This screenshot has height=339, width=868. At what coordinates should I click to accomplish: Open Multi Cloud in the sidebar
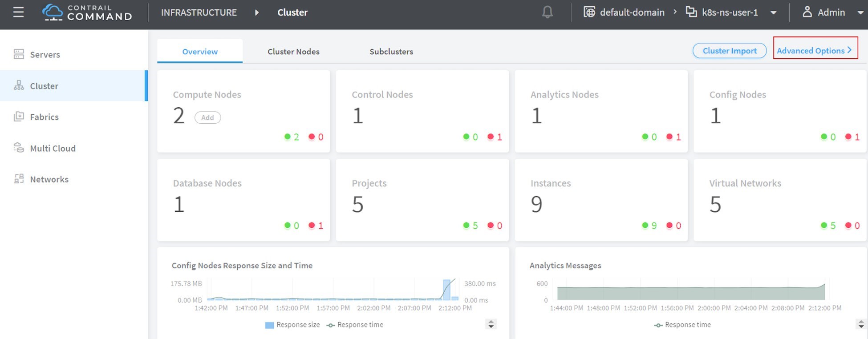tap(73, 148)
